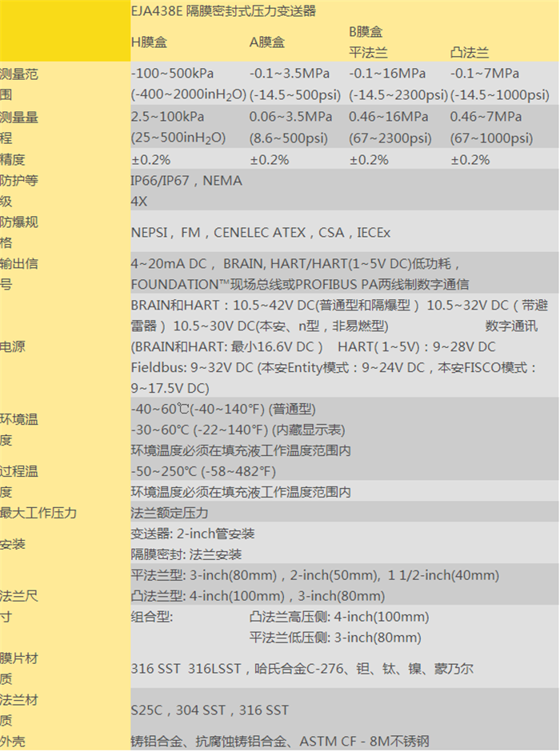Click the 变送器: 2-inch管安装 line

pyautogui.click(x=193, y=534)
